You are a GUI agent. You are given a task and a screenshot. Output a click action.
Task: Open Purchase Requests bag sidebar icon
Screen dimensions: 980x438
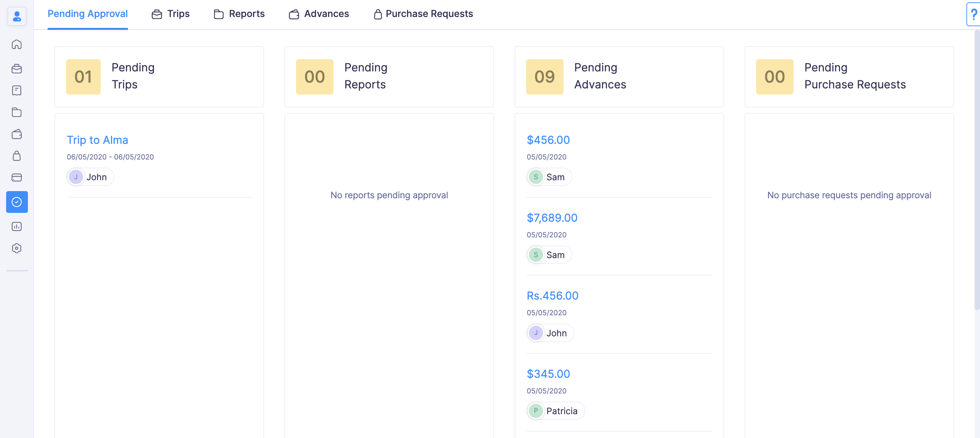coord(17,156)
